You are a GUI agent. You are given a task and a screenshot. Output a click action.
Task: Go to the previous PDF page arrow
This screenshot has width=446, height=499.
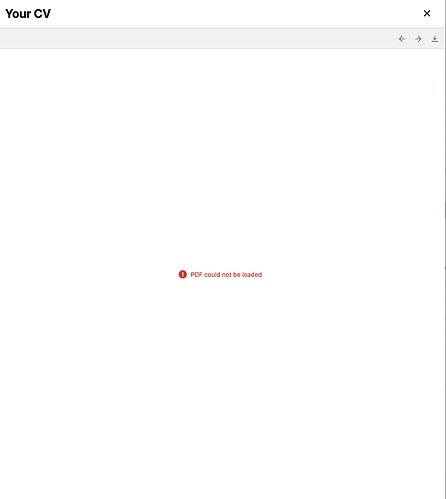[x=402, y=39]
